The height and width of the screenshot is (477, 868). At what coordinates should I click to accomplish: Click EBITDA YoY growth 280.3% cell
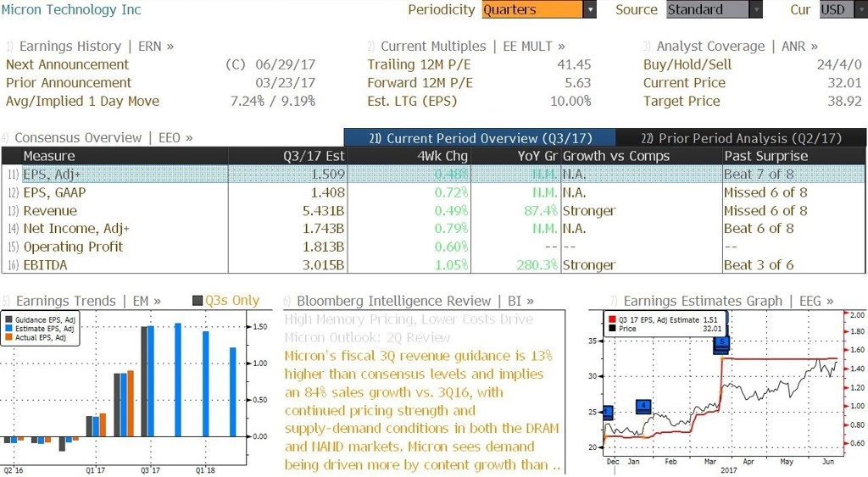[x=537, y=265]
